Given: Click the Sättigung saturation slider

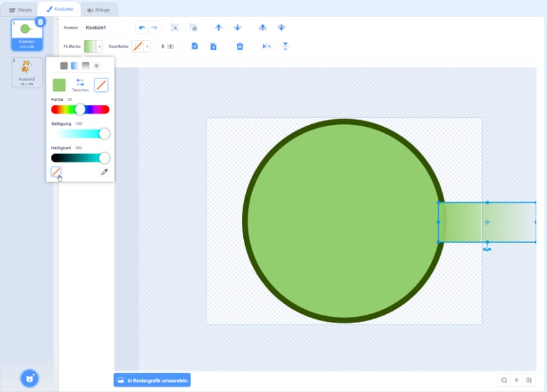Looking at the screenshot, I should tap(80, 134).
